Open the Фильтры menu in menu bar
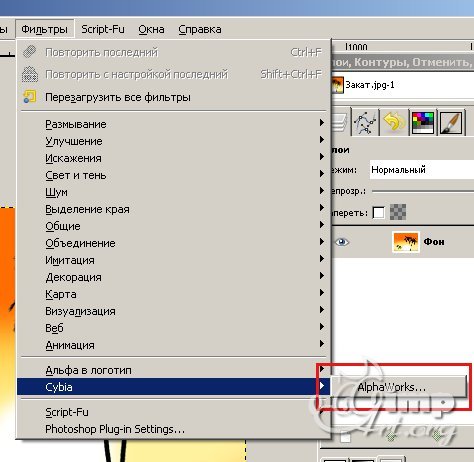Screen dimensions: 474x462 (45, 29)
